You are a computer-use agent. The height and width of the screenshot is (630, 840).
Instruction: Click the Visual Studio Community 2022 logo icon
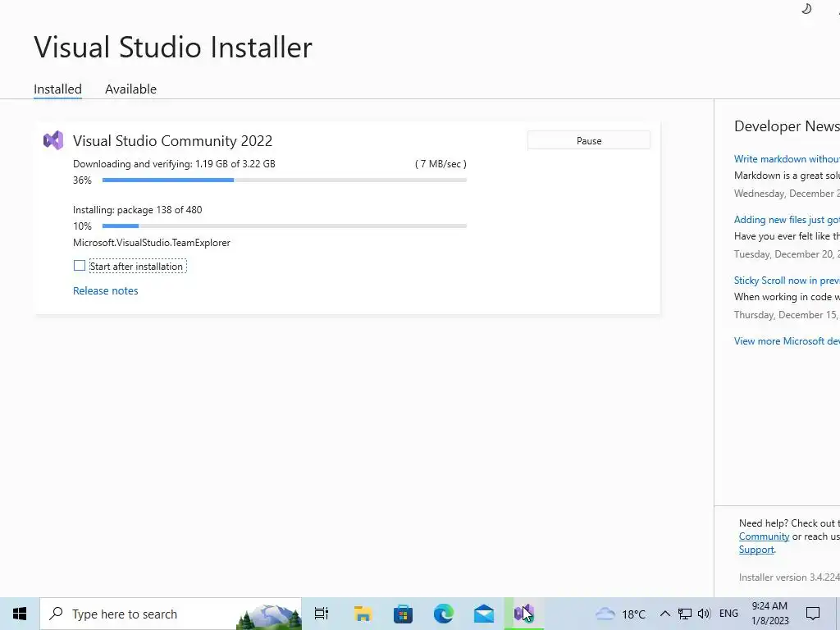pos(53,141)
